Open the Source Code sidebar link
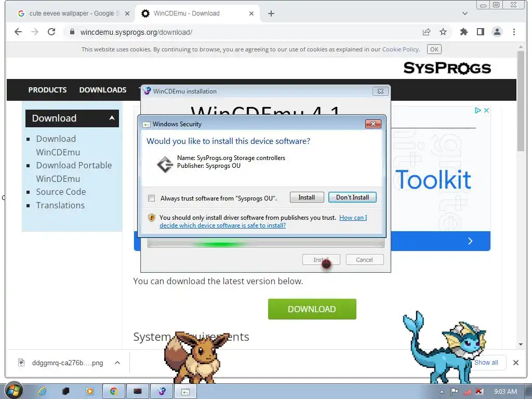Image resolution: width=532 pixels, height=399 pixels. click(x=61, y=192)
